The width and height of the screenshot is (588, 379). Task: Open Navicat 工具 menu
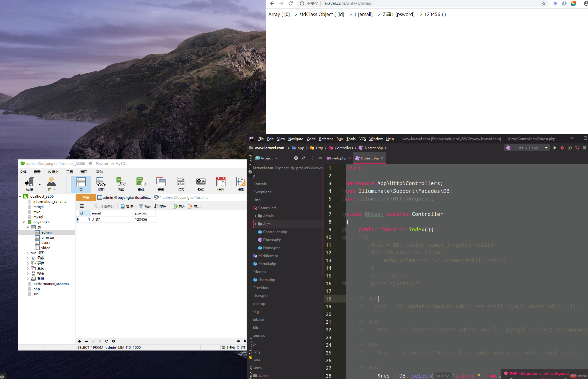pos(70,172)
